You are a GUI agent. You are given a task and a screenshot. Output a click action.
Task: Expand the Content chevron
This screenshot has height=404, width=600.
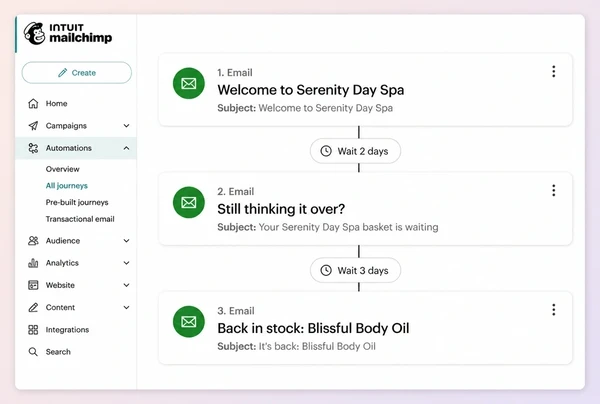[x=126, y=307]
